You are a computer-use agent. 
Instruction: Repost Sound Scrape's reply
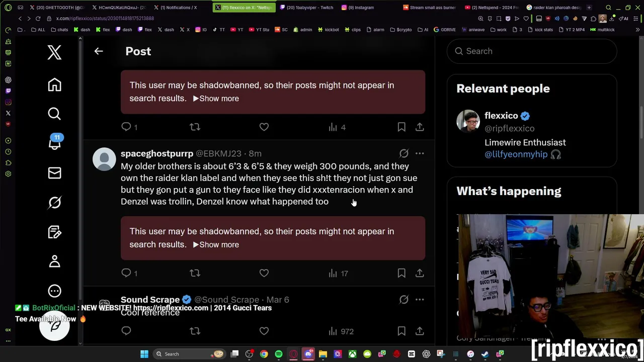point(195,331)
